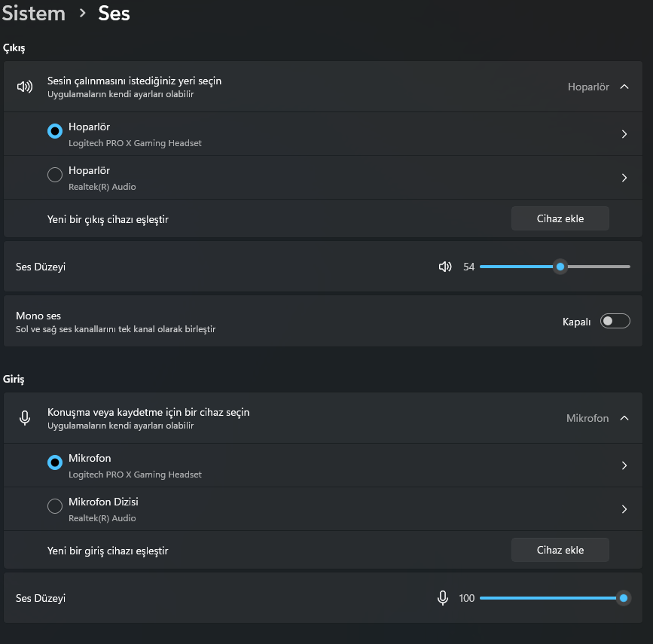
Task: Click the microphone input volume slider thumb
Action: [x=624, y=598]
